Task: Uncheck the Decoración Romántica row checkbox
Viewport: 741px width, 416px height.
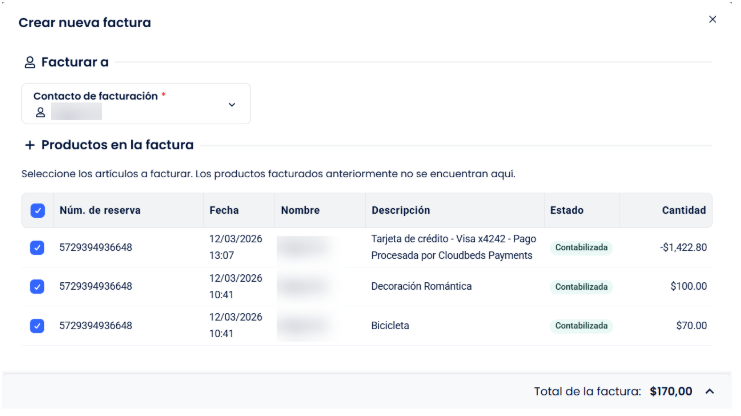Action: pyautogui.click(x=37, y=286)
